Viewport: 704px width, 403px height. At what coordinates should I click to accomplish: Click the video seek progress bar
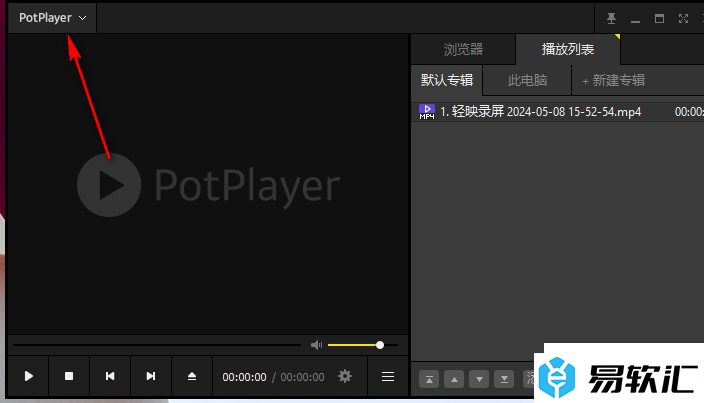point(157,345)
